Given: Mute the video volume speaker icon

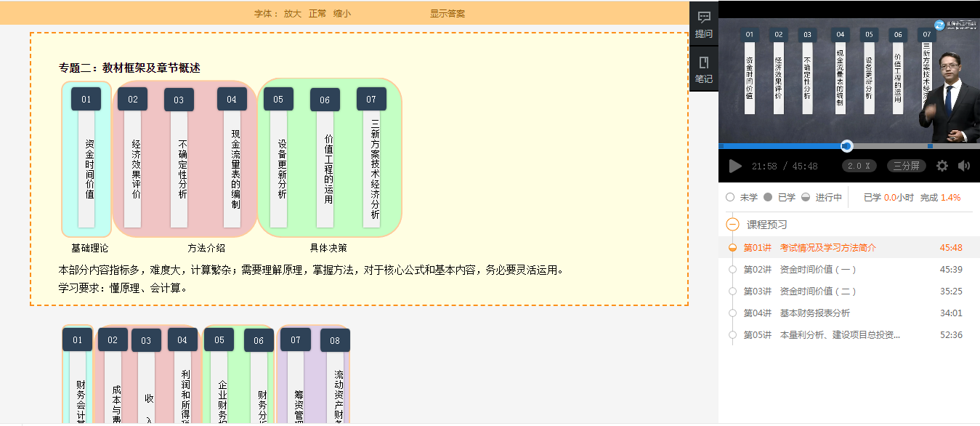Looking at the screenshot, I should [x=964, y=166].
